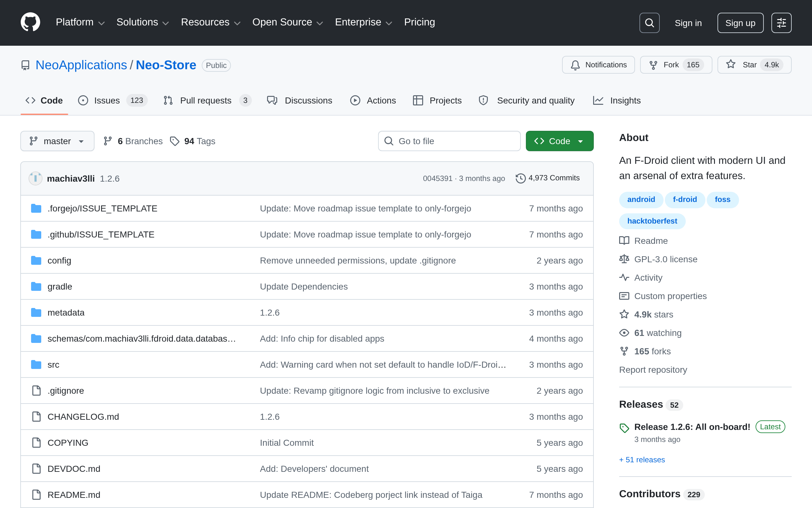View the 94 Tags link
Screen dimensions: 812x508
(193, 141)
